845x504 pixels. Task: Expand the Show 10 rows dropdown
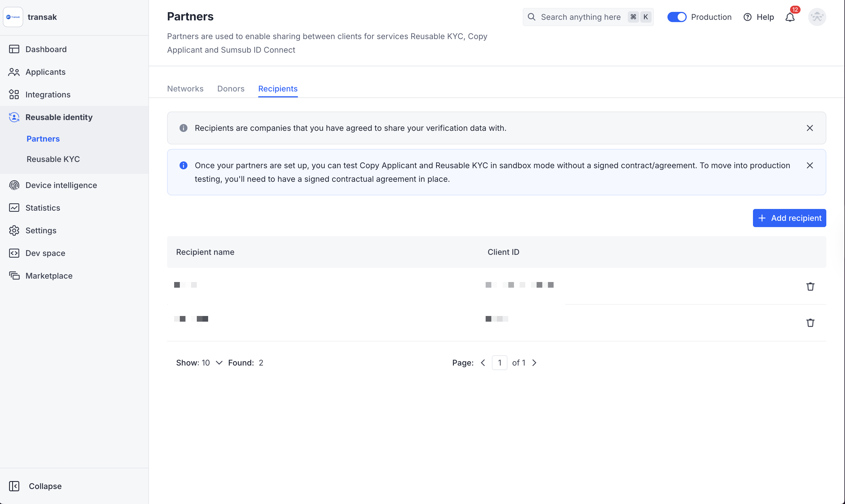pyautogui.click(x=199, y=363)
